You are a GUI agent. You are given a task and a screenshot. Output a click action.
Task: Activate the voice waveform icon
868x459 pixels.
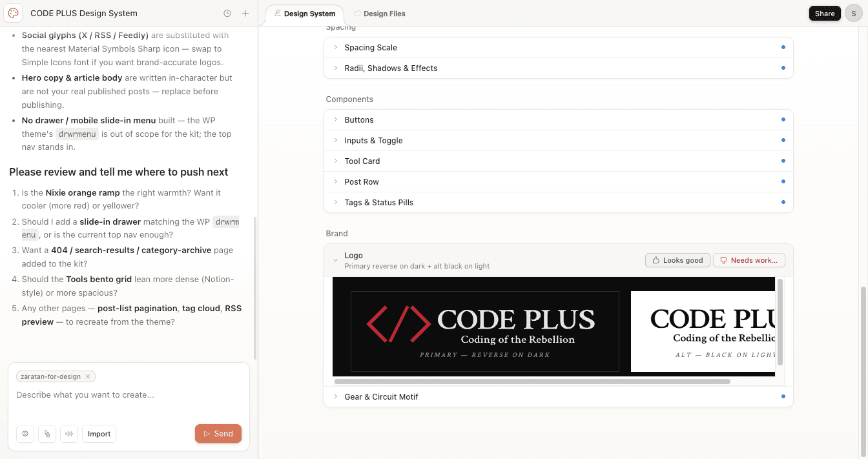(69, 434)
